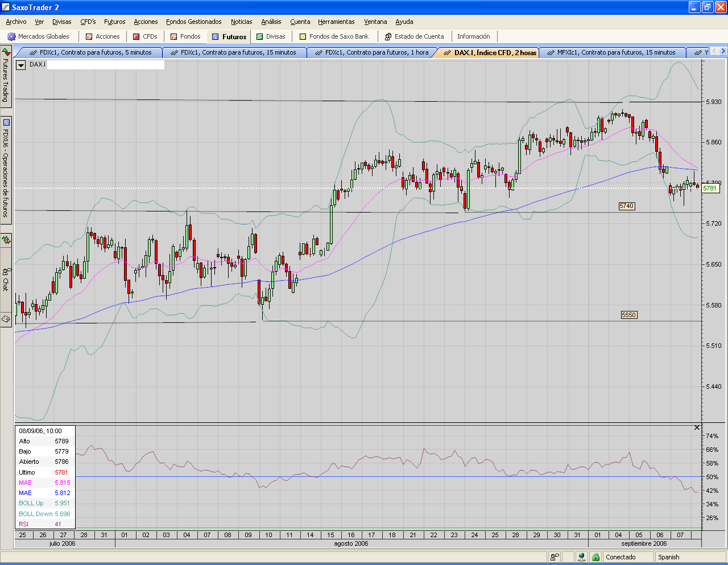Viewport: 728px width, 565px height.
Task: Open the Acciones menu in the menu bar
Action: click(146, 22)
